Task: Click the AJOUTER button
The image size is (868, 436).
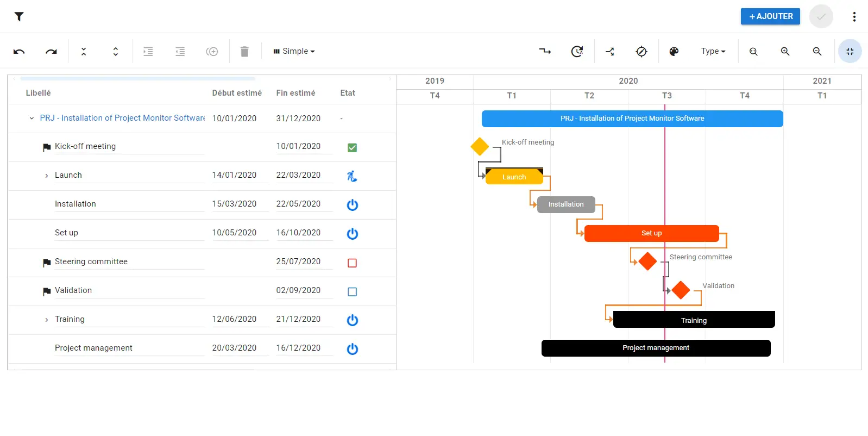Action: point(770,16)
